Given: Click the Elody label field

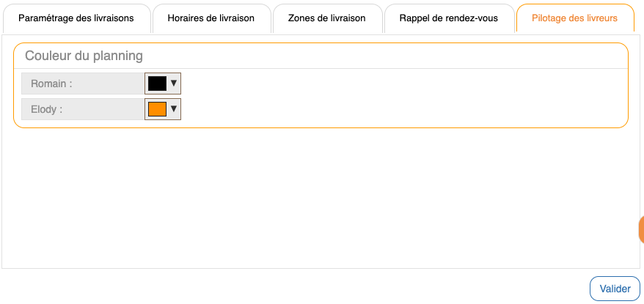Looking at the screenshot, I should [x=82, y=109].
